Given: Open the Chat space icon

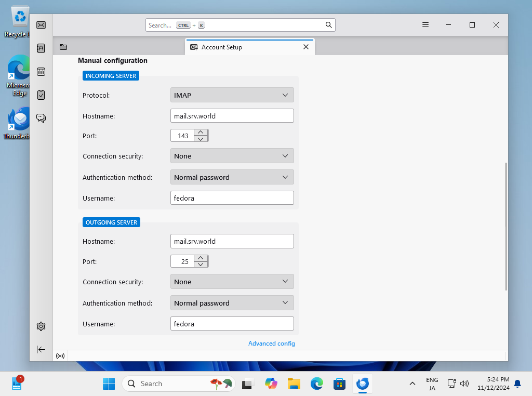Looking at the screenshot, I should coord(41,118).
